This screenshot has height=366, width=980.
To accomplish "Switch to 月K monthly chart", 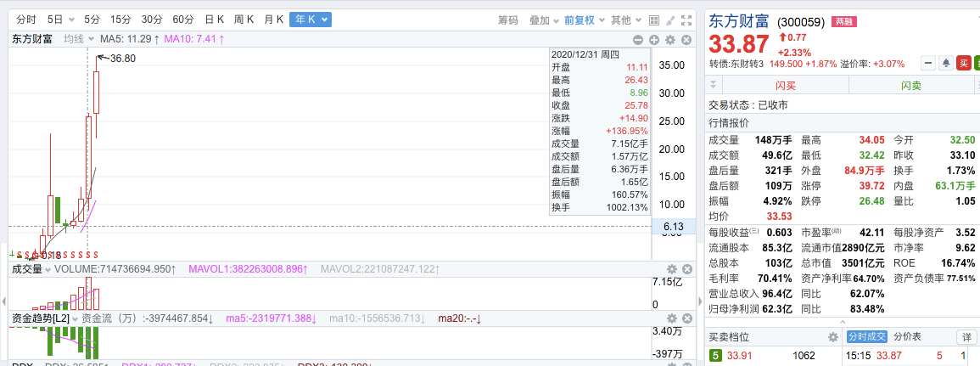I will point(274,20).
